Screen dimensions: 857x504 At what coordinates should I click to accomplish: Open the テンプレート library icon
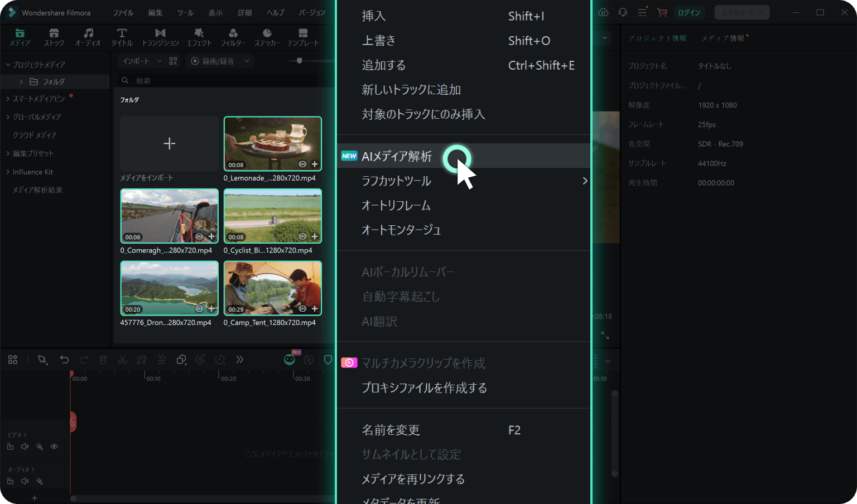pos(303,37)
